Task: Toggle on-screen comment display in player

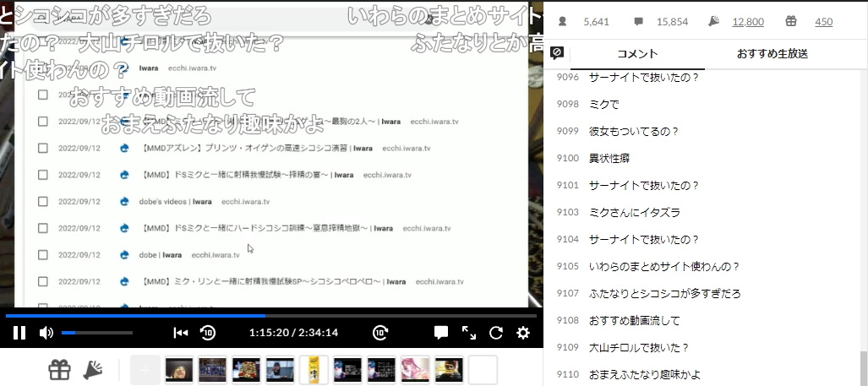Action: [x=441, y=333]
